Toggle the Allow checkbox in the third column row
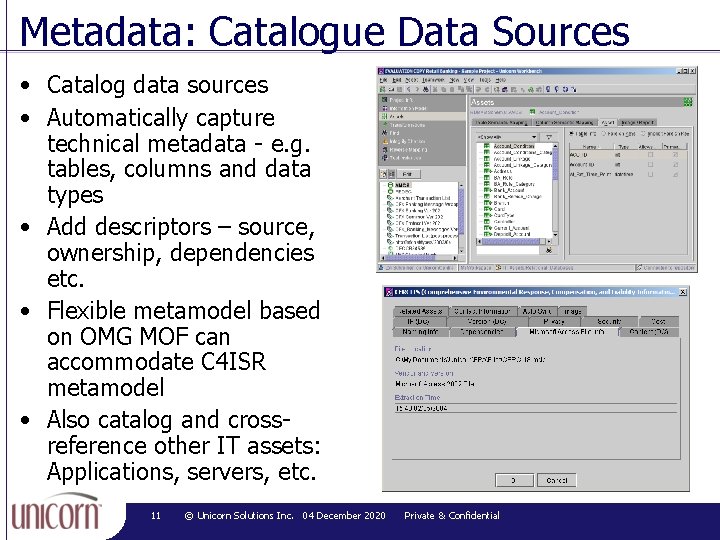The width and height of the screenshot is (720, 540). (650, 174)
